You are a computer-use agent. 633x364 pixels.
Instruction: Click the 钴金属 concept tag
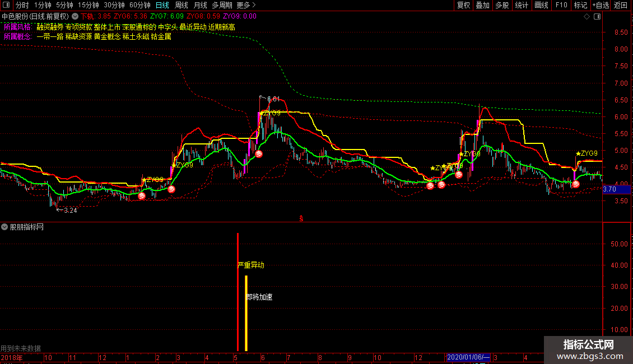pos(161,37)
